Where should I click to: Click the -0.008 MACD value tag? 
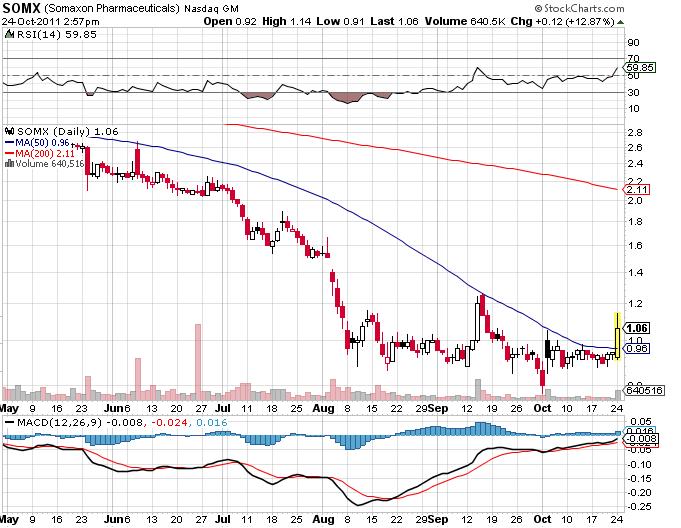(641, 439)
